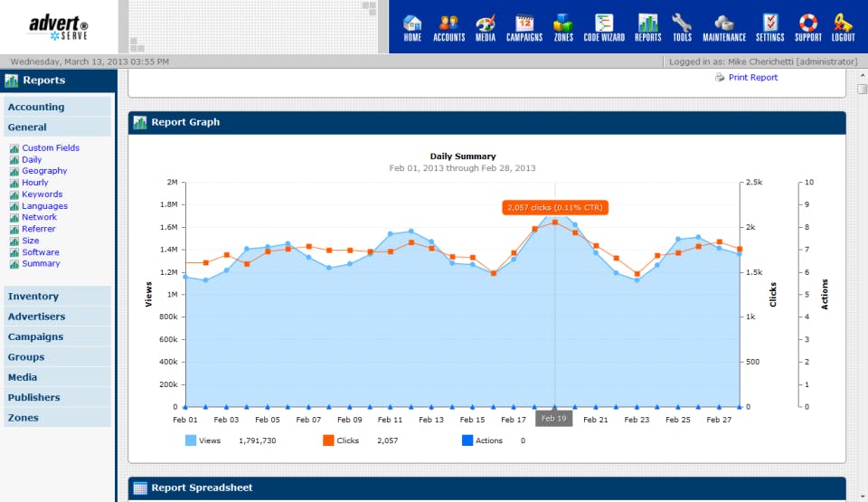
Task: Click the 'Daily Summary' chart title
Action: coord(463,156)
